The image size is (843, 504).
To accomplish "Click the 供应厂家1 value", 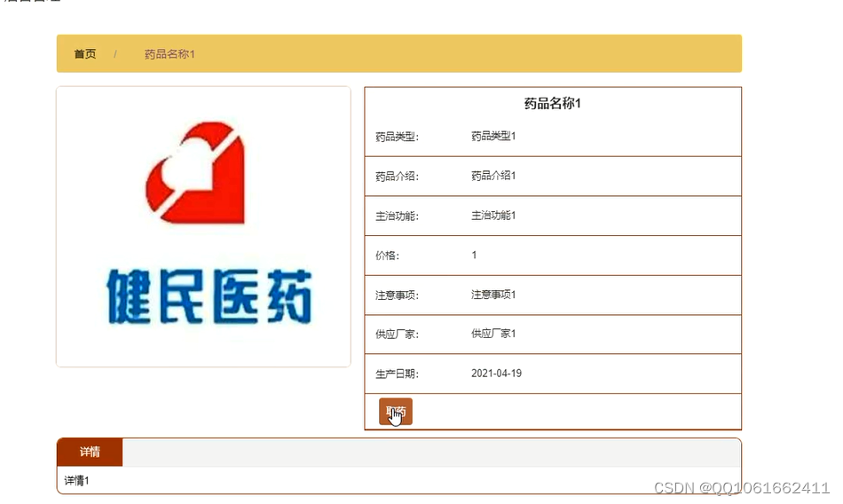I will click(493, 334).
